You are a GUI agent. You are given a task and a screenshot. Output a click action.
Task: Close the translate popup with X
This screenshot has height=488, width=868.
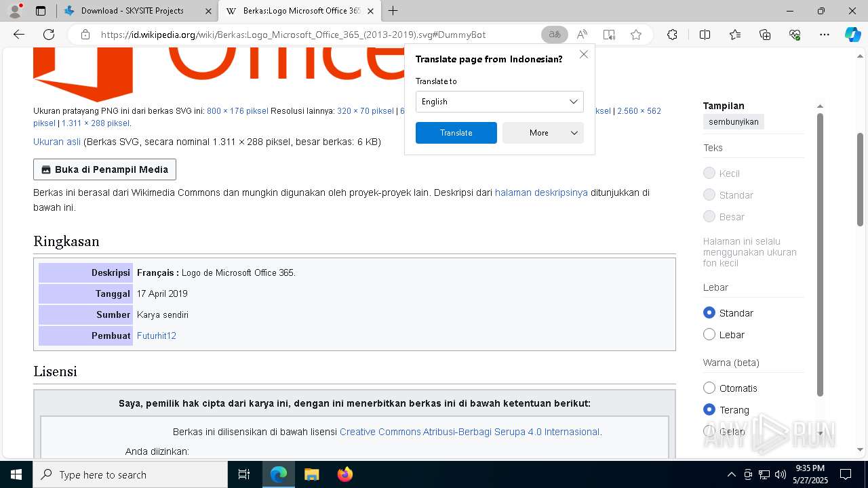pyautogui.click(x=583, y=54)
